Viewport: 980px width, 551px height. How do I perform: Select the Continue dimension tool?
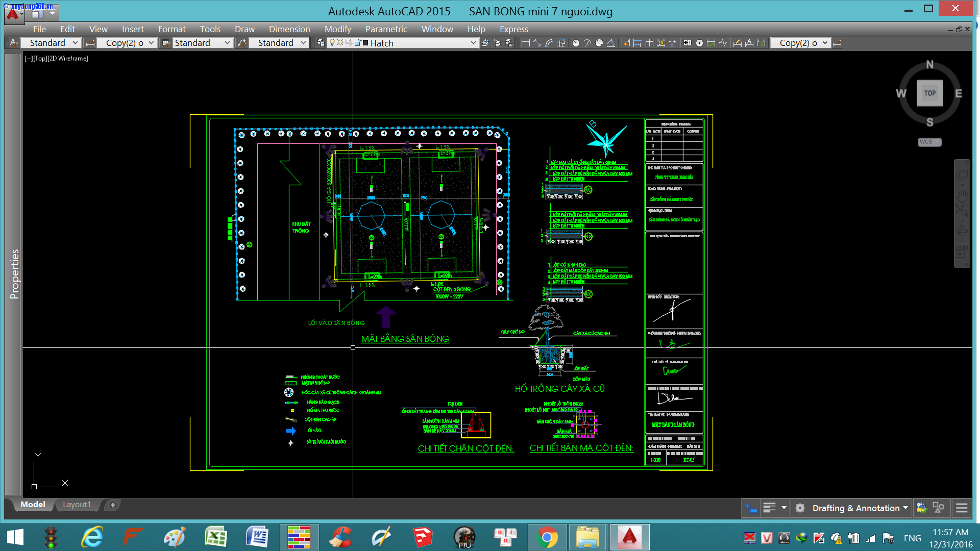point(649,43)
